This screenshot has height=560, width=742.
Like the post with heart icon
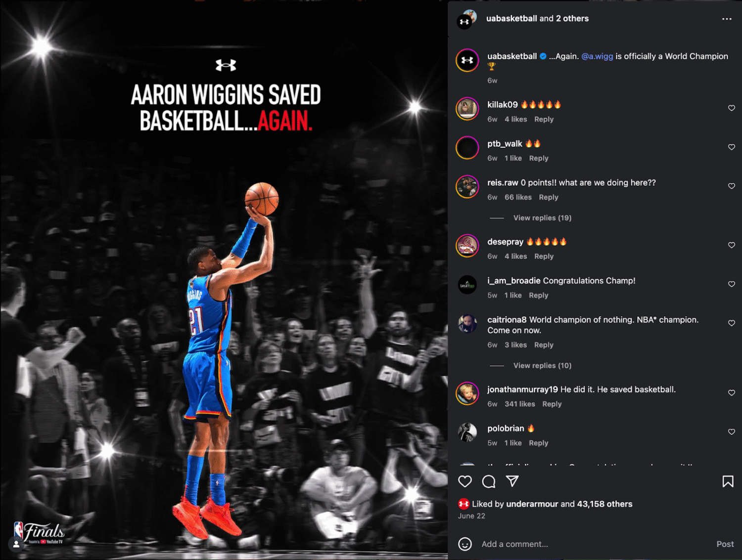pos(464,481)
